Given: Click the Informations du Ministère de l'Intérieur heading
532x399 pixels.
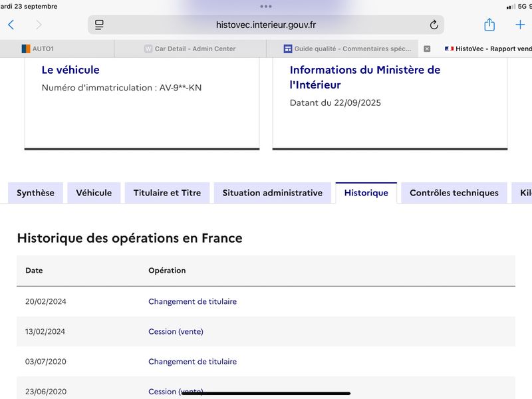Looking at the screenshot, I should pyautogui.click(x=365, y=77).
